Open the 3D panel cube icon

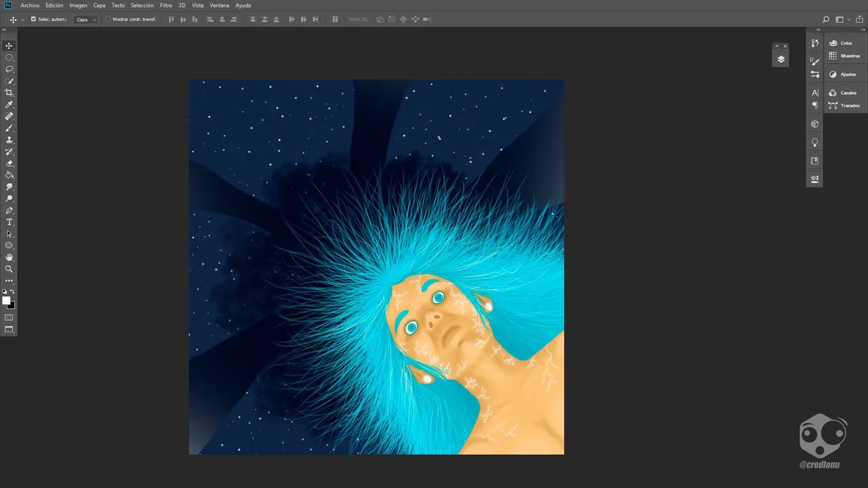pyautogui.click(x=815, y=124)
